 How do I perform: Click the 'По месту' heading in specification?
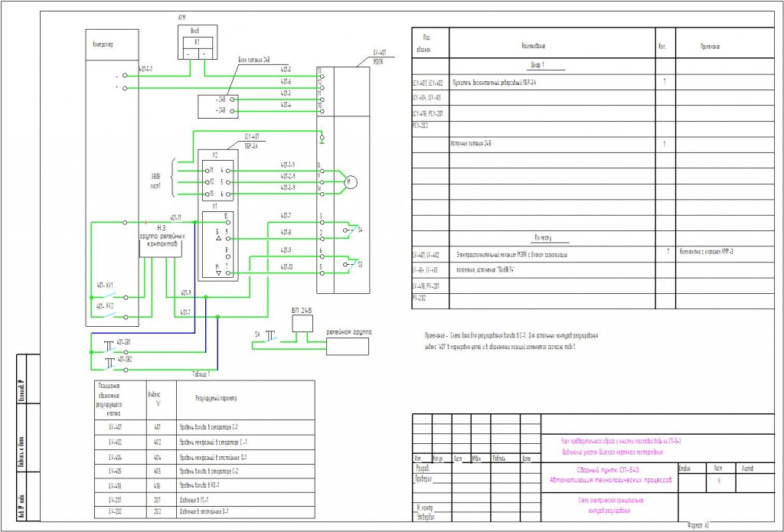[x=541, y=239]
